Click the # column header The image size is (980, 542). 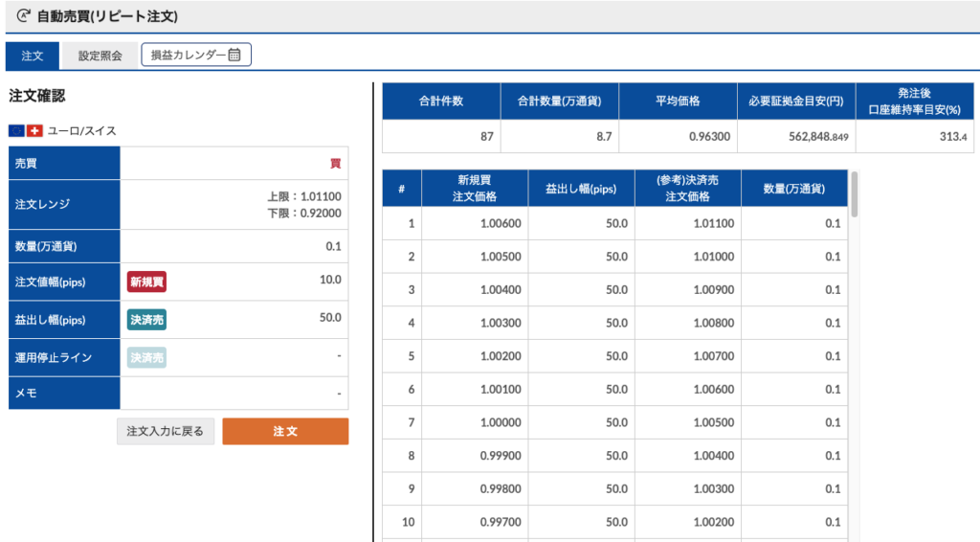[402, 189]
